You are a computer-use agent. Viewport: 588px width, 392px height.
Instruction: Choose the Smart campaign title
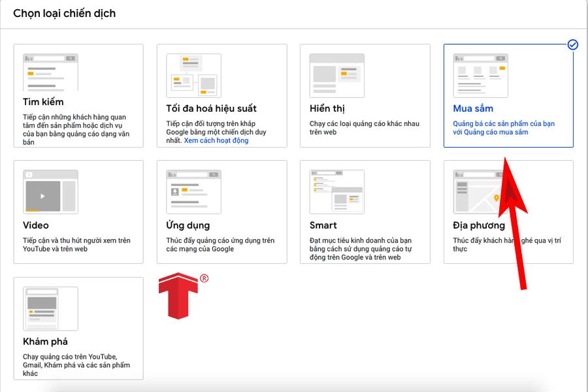click(323, 225)
